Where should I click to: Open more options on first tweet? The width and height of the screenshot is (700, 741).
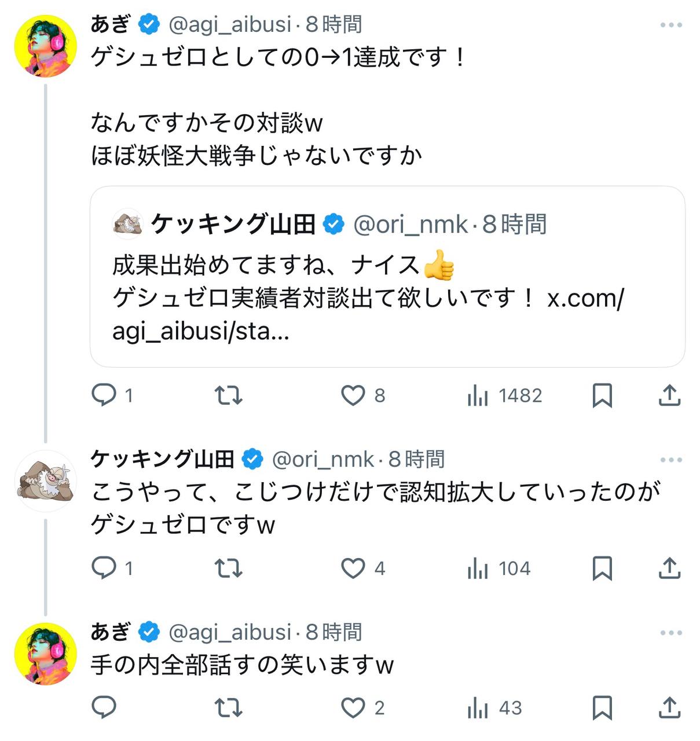(671, 25)
